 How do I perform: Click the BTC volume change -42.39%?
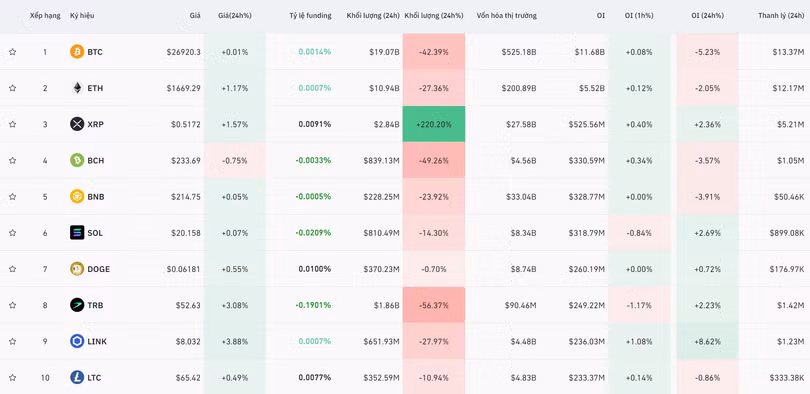[434, 52]
